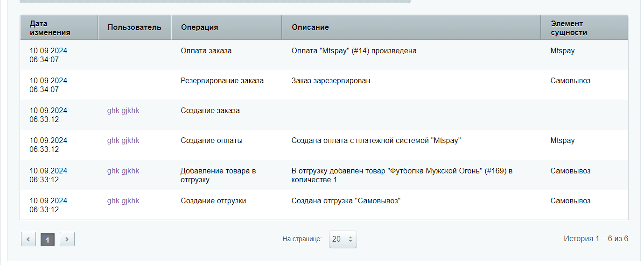Image resolution: width=644 pixels, height=265 pixels.
Task: Click Самовывоз entity in Создание отгрузки row
Action: click(x=570, y=201)
